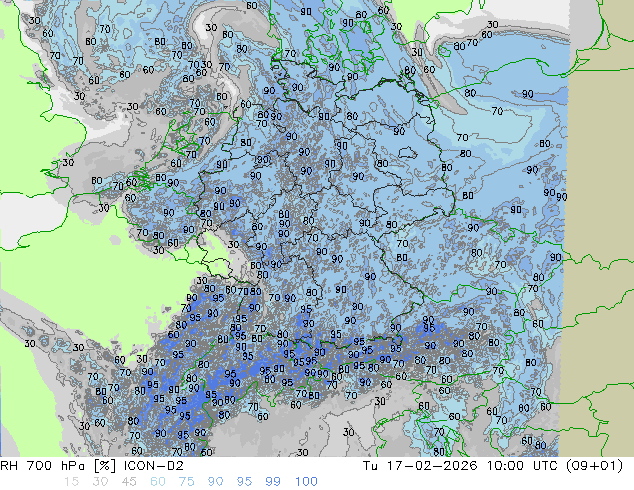Click the '30' value in the bottom legend
The image size is (634, 490).
pos(100,482)
